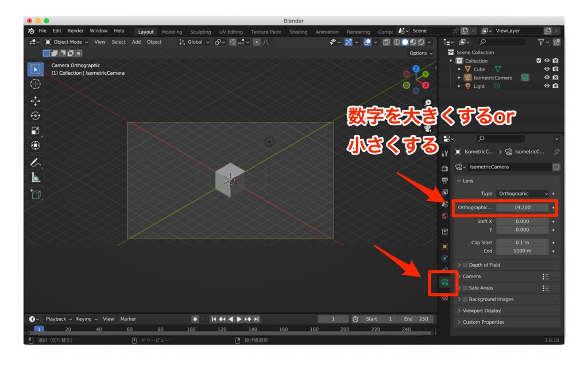Screen dimensions: 588x376
Task: Click the End frame field showing 250
Action: (x=415, y=319)
